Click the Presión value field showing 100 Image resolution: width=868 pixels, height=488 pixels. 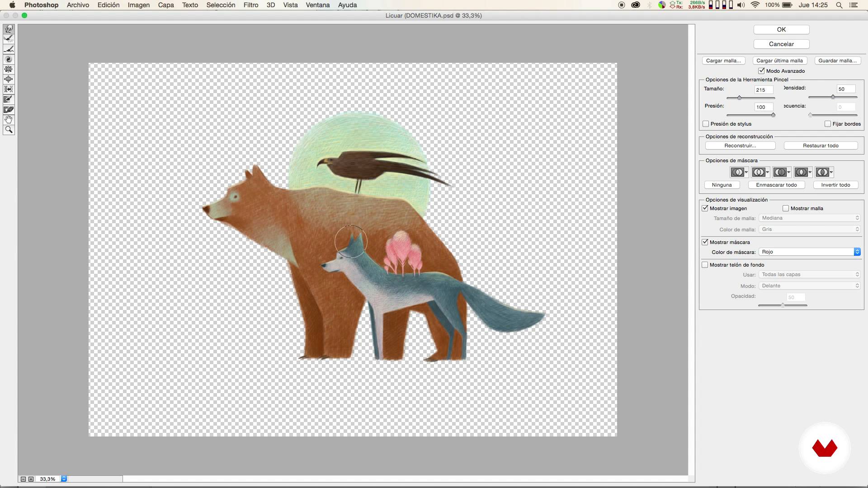tap(764, 107)
